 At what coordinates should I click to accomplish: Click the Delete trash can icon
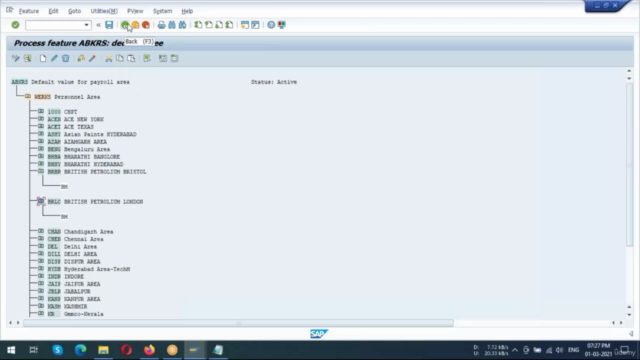coord(65,58)
